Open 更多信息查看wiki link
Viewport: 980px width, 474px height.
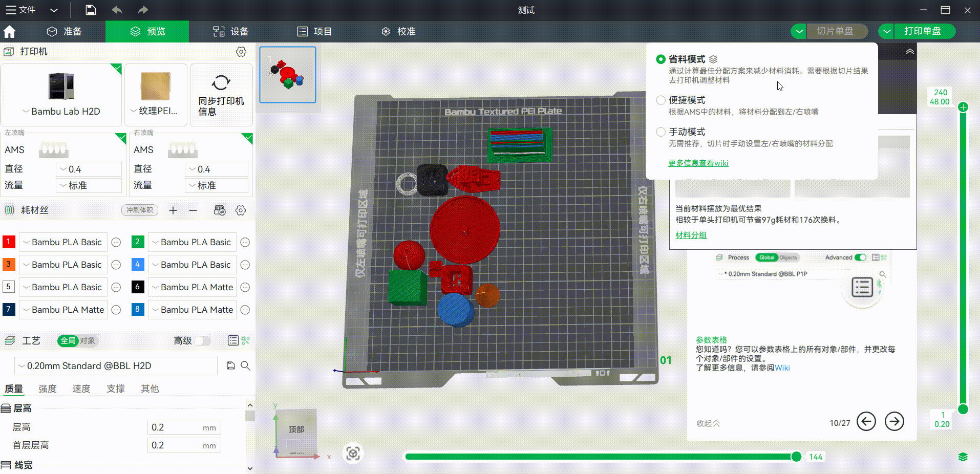(x=698, y=163)
